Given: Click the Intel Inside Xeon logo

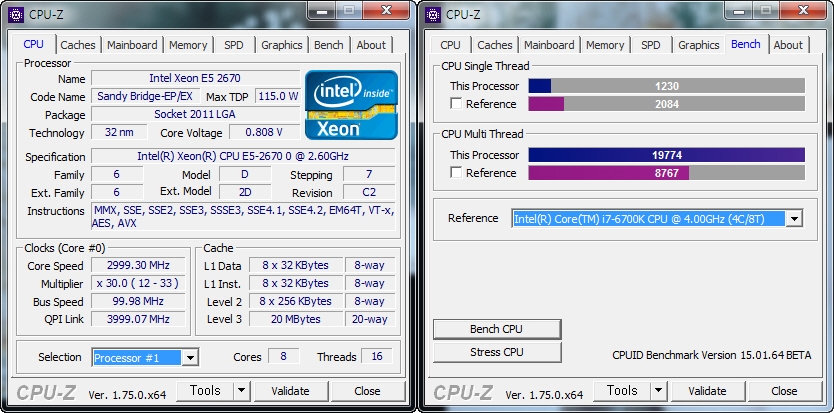Looking at the screenshot, I should tap(351, 105).
